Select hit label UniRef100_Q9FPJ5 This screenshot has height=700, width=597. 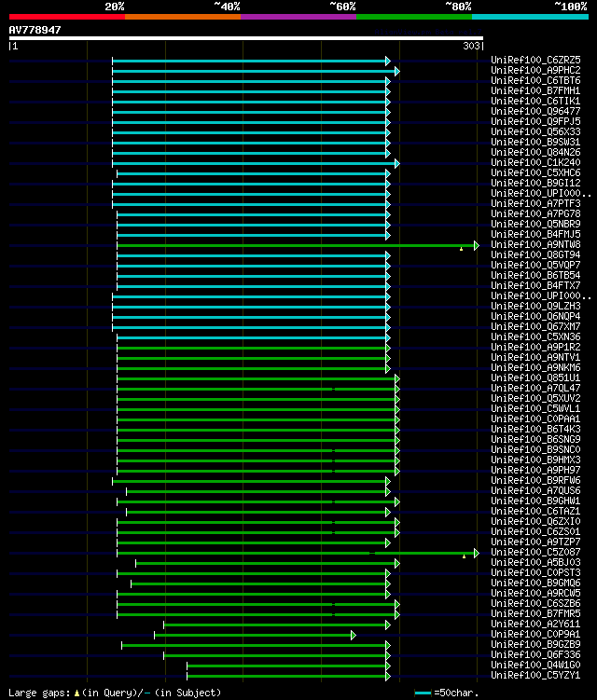point(535,121)
